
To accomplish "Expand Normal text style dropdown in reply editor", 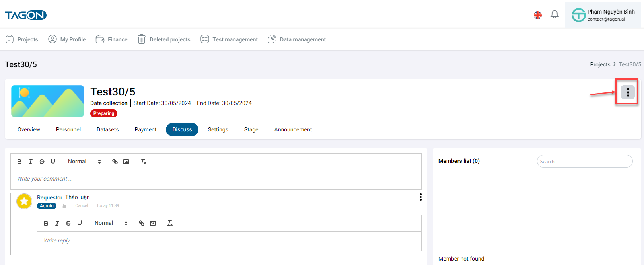I will click(111, 223).
